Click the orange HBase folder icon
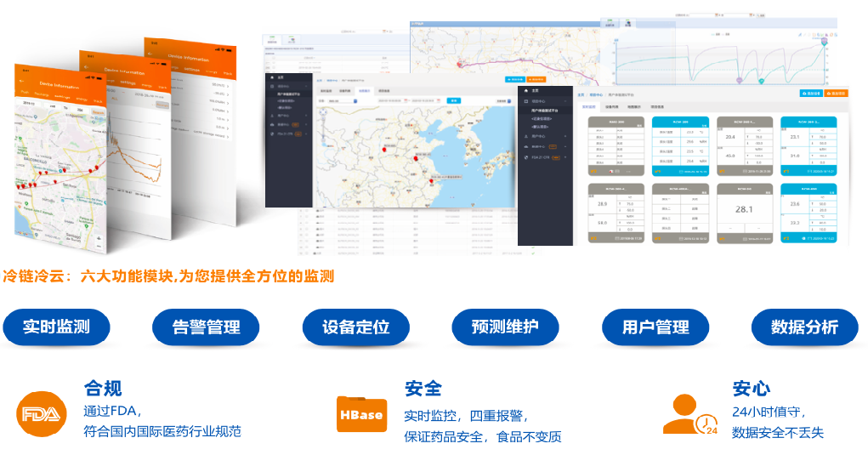 [361, 413]
